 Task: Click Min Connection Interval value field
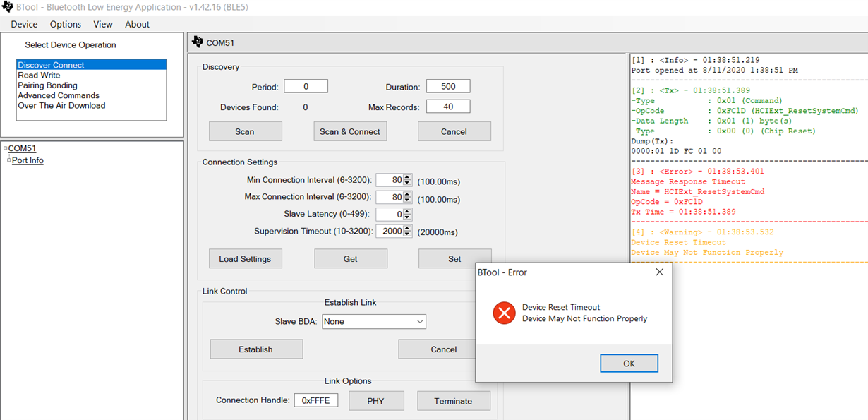click(389, 180)
